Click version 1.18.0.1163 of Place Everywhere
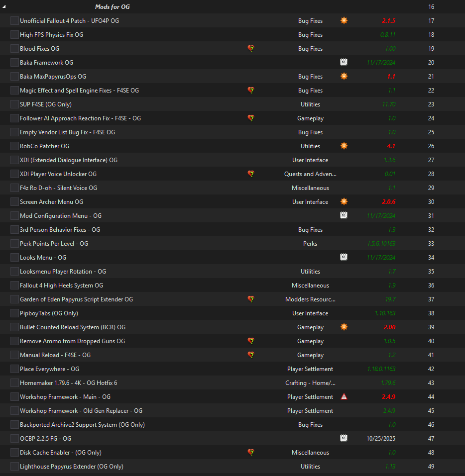 381,369
